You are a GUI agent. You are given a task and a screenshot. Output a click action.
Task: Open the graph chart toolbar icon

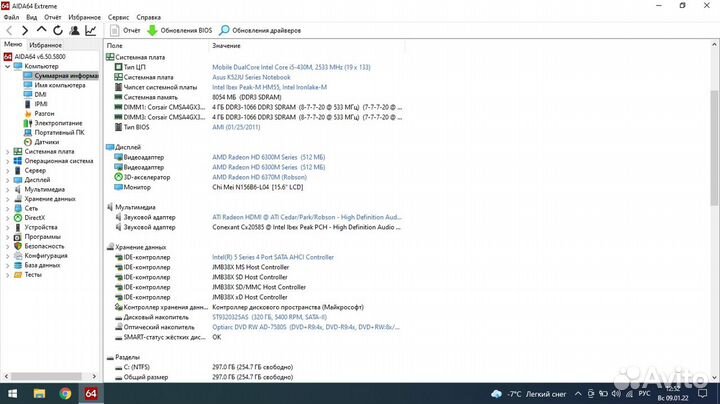tap(91, 30)
